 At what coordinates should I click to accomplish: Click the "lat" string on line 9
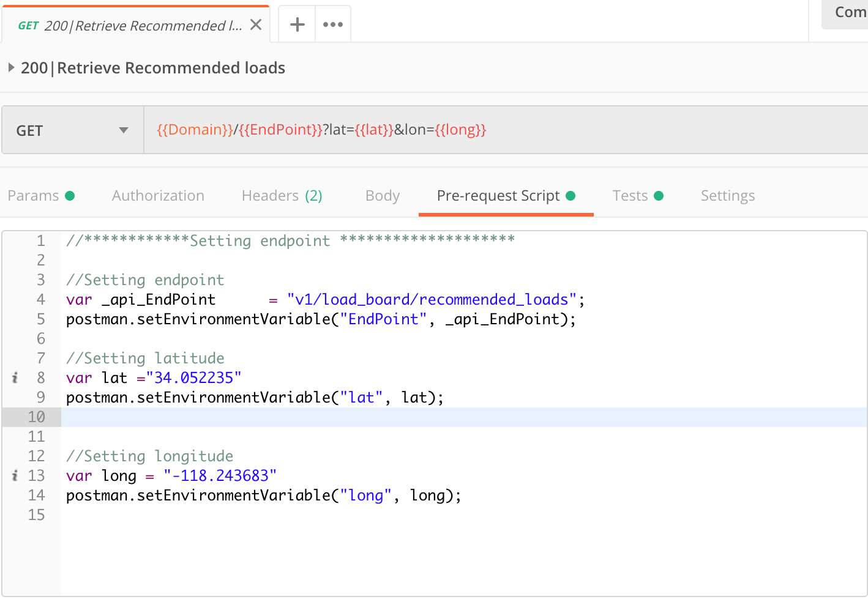pos(362,398)
